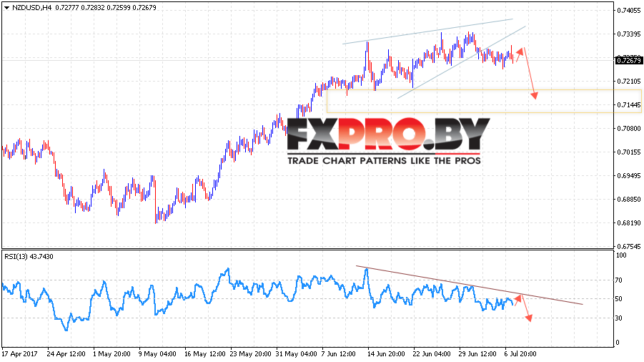Click the chart menu triangle beside NZDUSD
This screenshot has width=644, height=362.
click(6, 8)
